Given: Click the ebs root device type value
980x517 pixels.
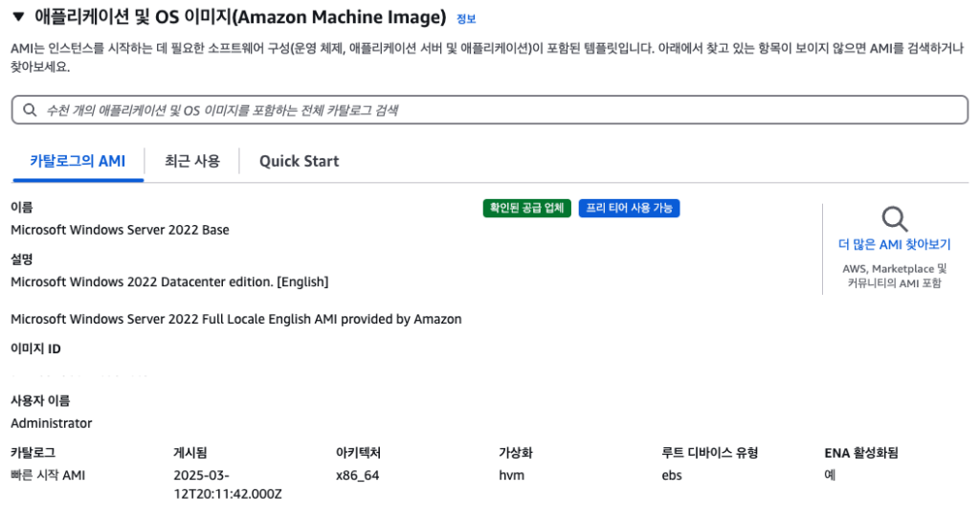Looking at the screenshot, I should tap(672, 475).
